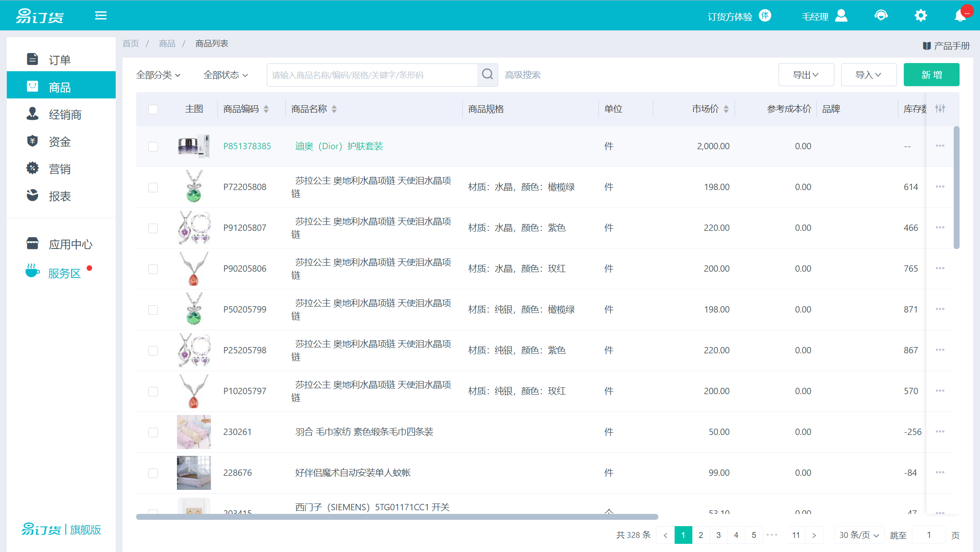The width and height of the screenshot is (980, 552).
Task: Open more actions for P72205808 row
Action: point(940,187)
